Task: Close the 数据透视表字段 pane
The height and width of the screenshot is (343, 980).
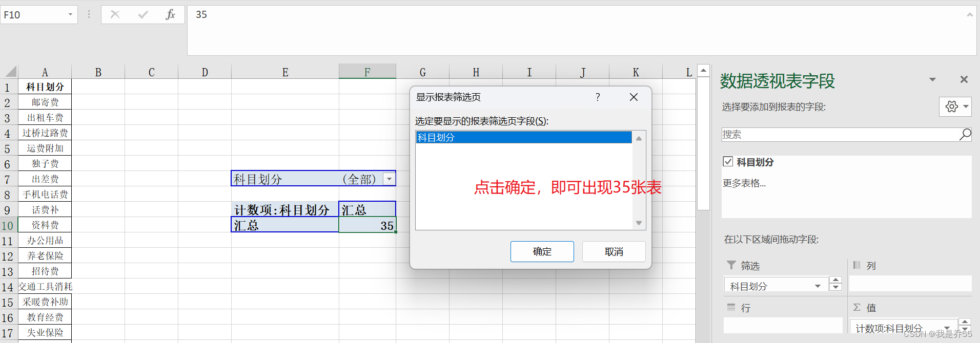Action: pos(964,79)
